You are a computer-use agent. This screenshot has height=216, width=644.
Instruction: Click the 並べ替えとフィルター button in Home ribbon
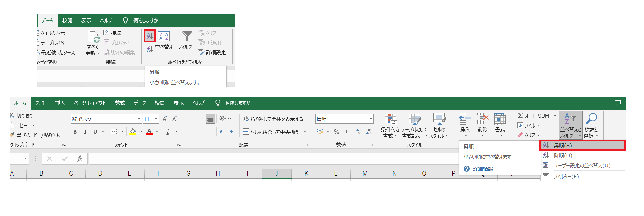(571, 125)
